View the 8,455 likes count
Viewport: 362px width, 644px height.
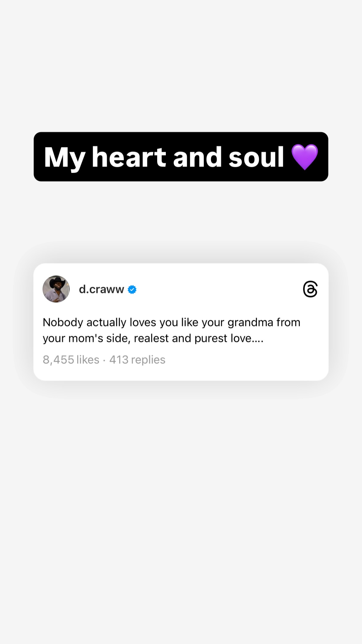coord(71,360)
